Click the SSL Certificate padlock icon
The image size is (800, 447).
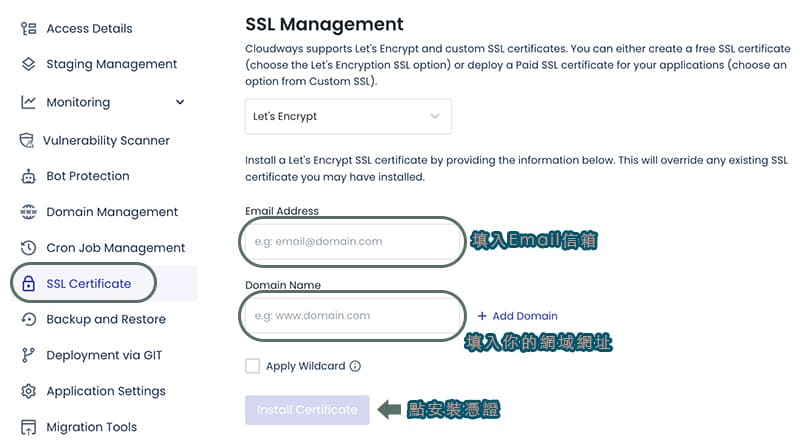pos(29,284)
